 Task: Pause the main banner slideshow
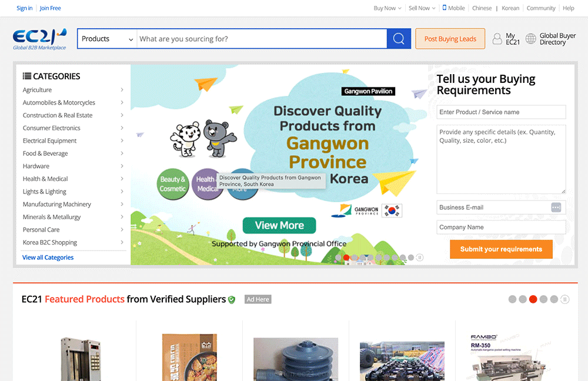pos(420,258)
